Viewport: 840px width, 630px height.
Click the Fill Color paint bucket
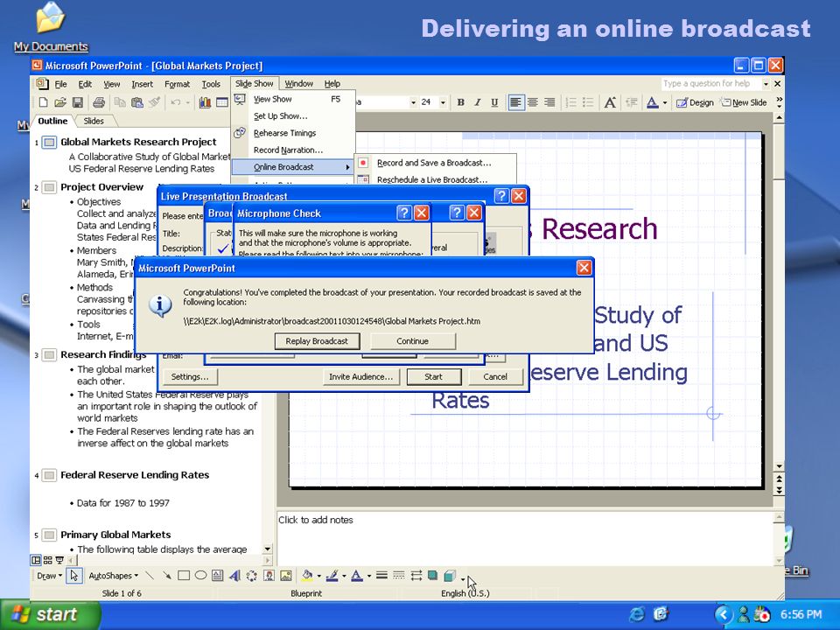click(307, 576)
